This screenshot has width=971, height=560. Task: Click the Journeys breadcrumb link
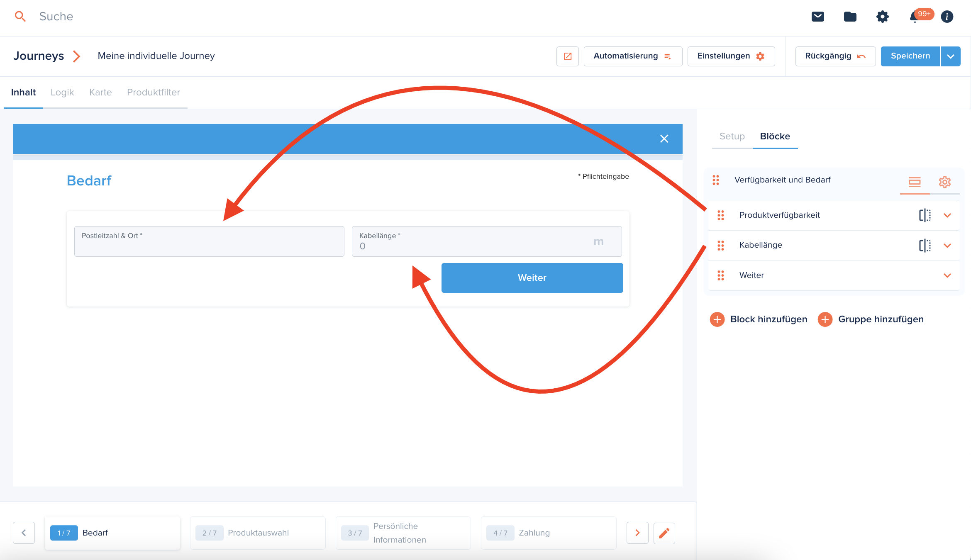(39, 56)
